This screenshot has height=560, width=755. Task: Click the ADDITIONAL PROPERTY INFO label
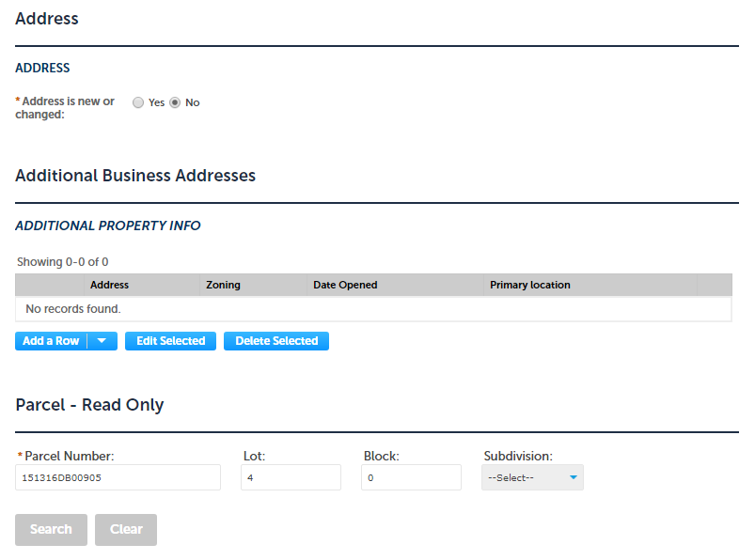(108, 226)
